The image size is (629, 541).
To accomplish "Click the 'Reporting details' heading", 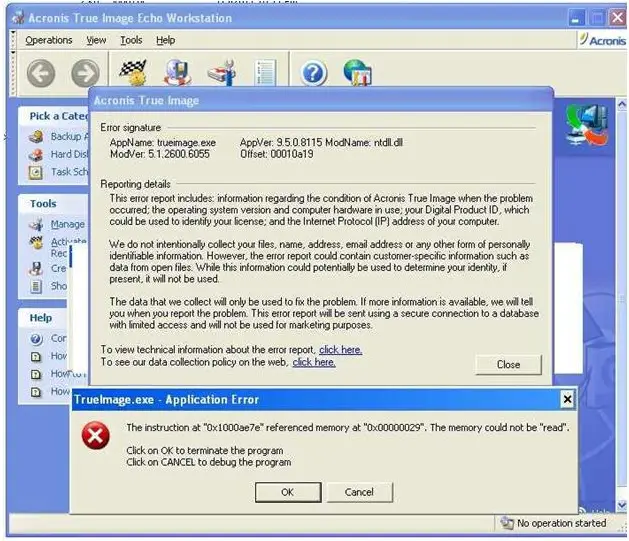I will [135, 184].
